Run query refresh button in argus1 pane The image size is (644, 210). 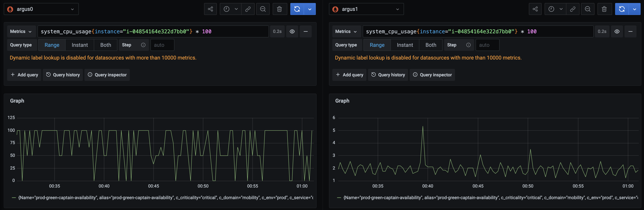click(621, 9)
